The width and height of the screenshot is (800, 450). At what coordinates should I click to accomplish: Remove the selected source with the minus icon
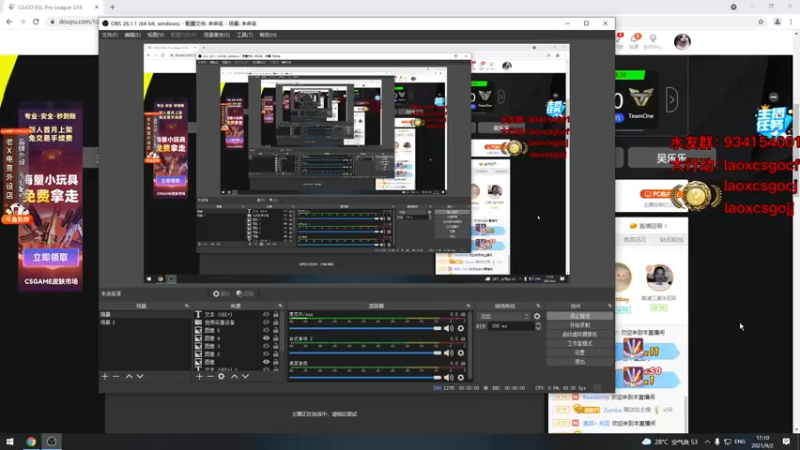click(x=210, y=377)
